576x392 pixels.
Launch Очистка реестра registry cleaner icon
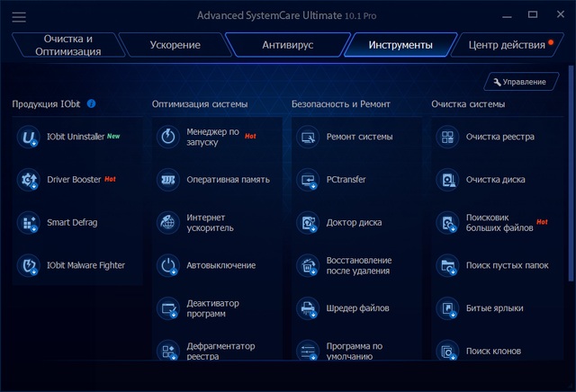(447, 138)
